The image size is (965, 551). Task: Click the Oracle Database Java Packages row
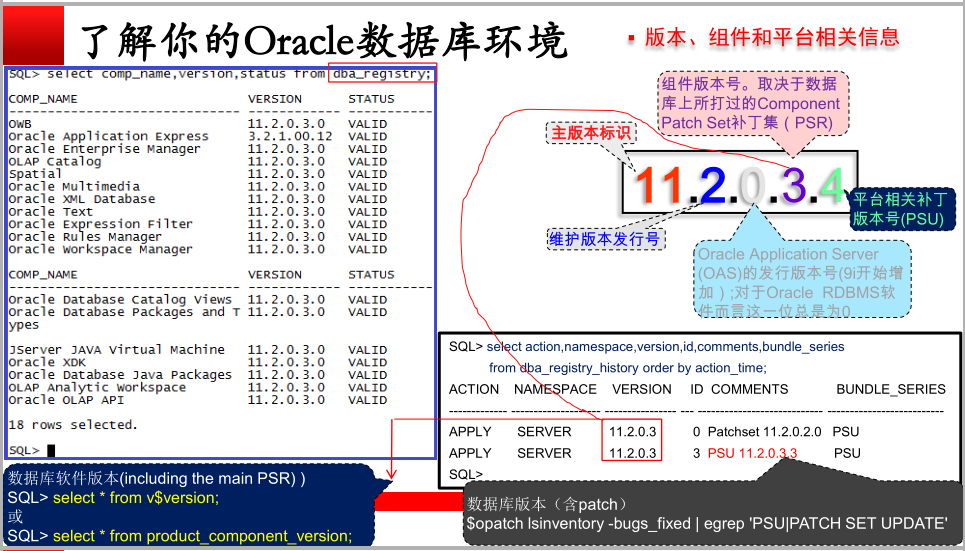[198, 375]
